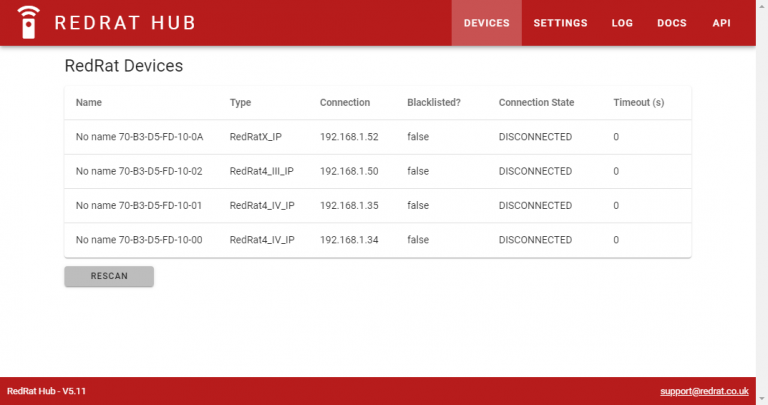The width and height of the screenshot is (768, 405).
Task: Go to the API tab
Action: click(x=721, y=23)
